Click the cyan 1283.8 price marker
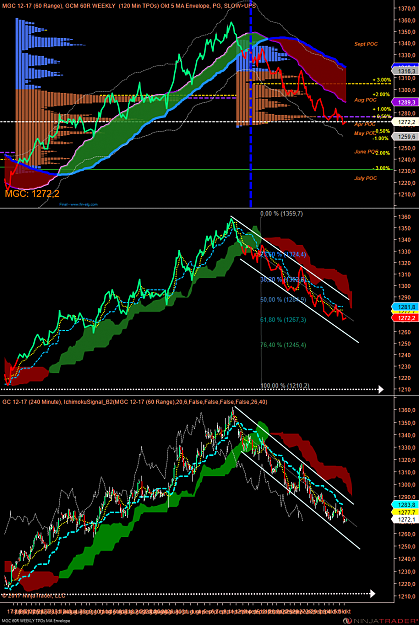Viewport: 419px width, 625px height. pos(405,505)
